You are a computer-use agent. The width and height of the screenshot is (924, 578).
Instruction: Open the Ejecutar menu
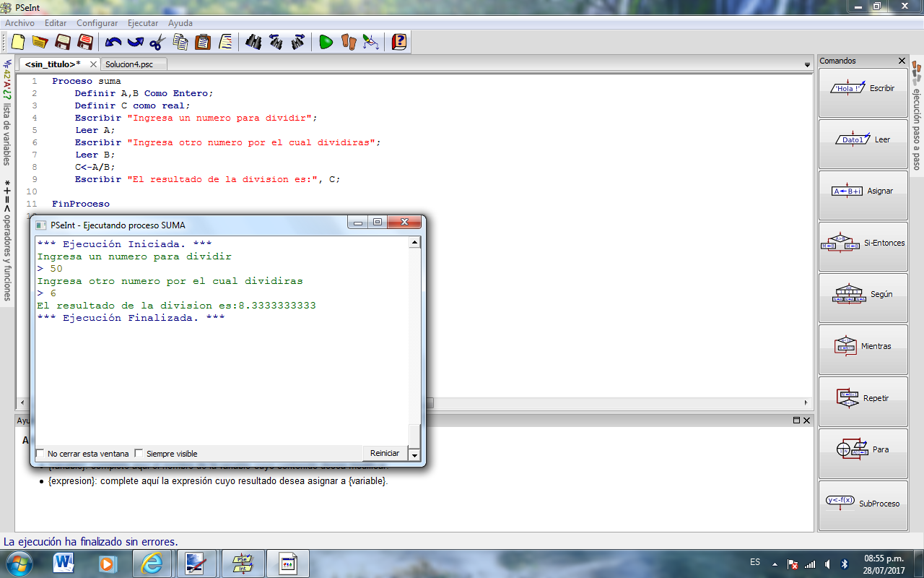pos(143,23)
